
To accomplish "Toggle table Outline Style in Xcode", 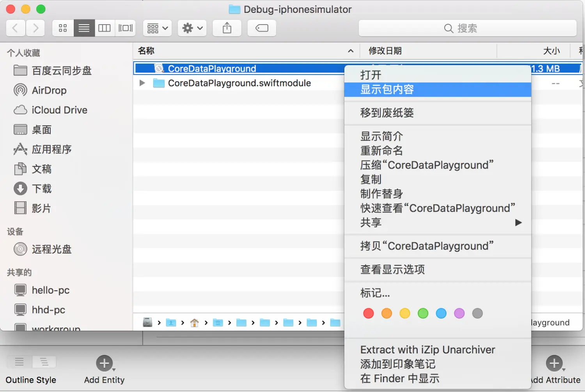I will coord(19,362).
